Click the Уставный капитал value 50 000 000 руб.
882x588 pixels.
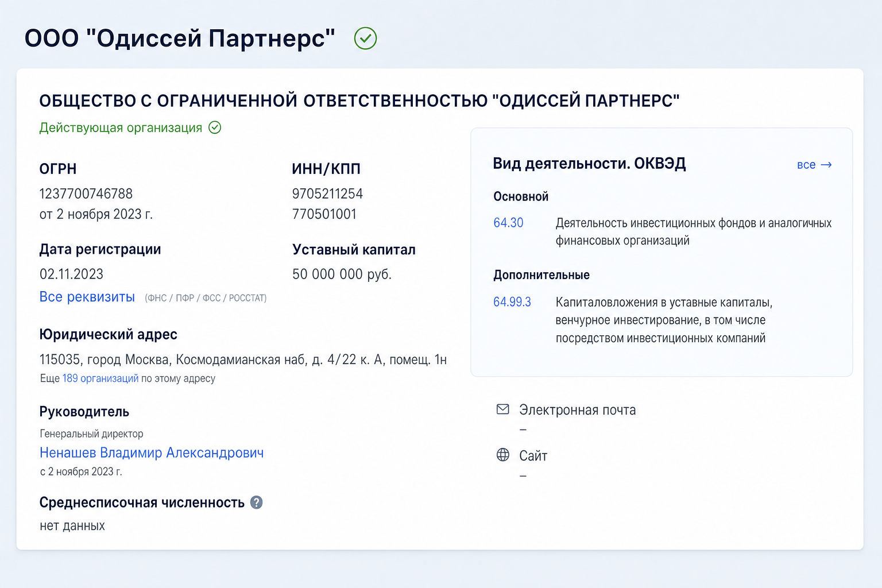tap(342, 274)
